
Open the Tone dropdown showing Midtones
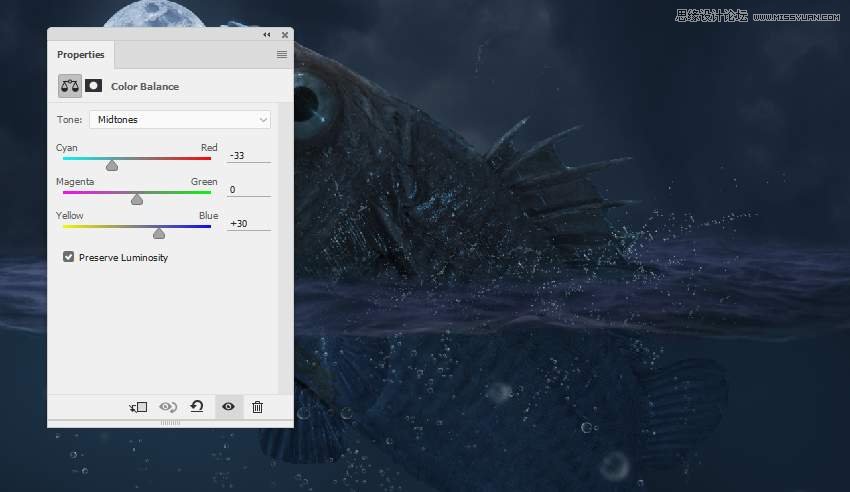tap(180, 120)
